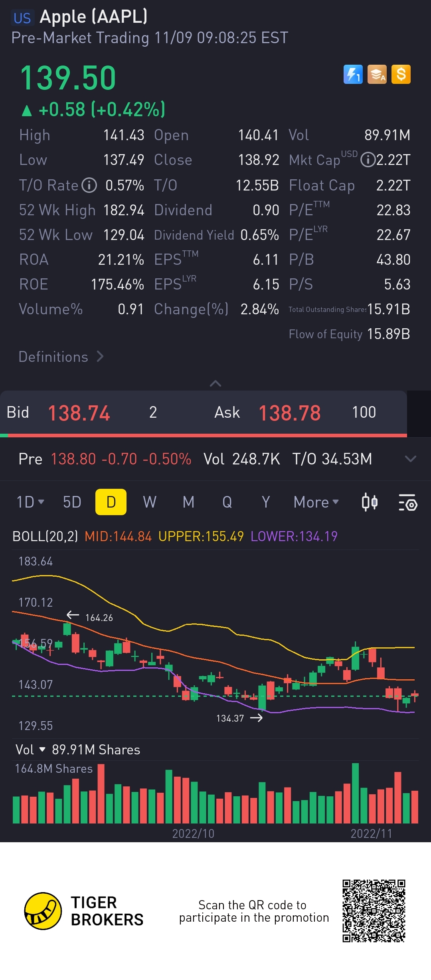The height and width of the screenshot is (980, 431).
Task: Tap 2022/11 date label
Action: coord(371,833)
